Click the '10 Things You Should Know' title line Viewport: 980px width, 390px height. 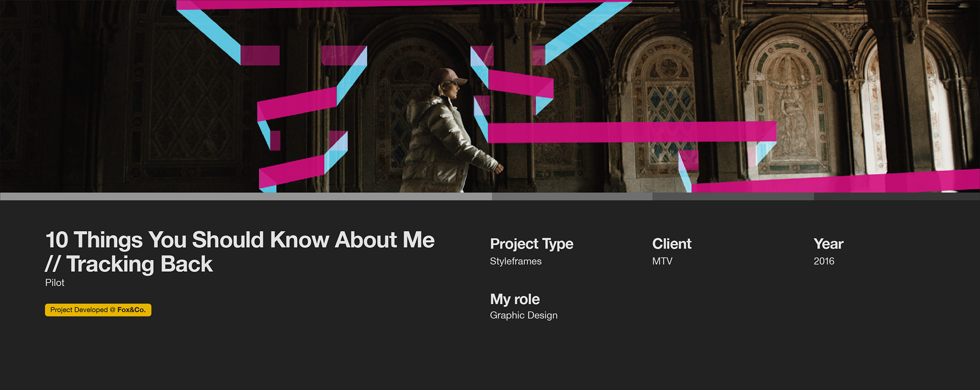(240, 240)
